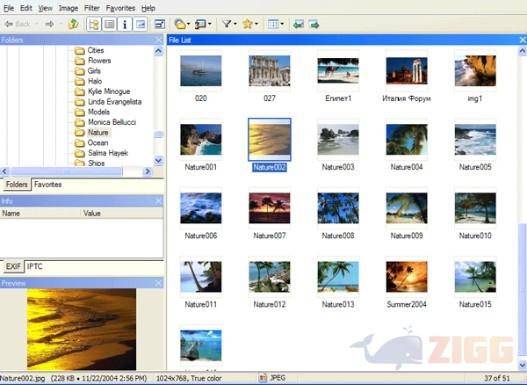Close the Preview panel

(x=159, y=283)
